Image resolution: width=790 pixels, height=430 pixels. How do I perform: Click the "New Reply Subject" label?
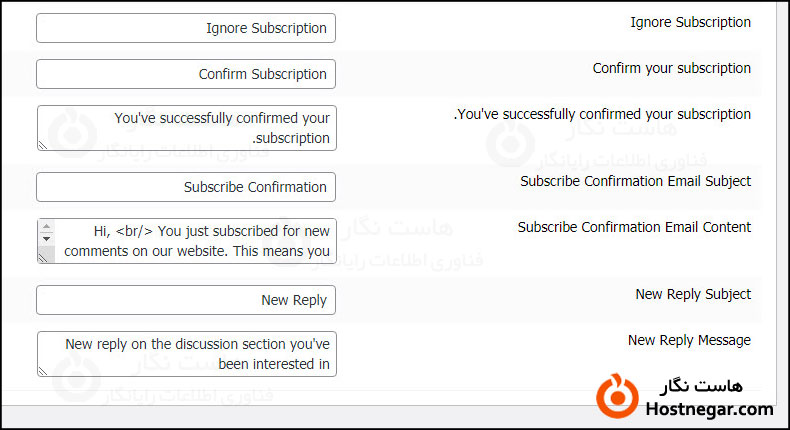(x=693, y=294)
